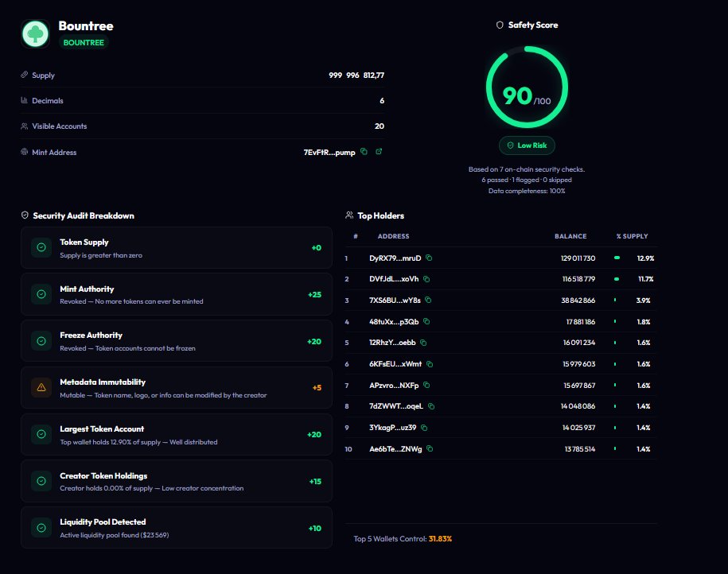Select the Mint Authority audit card
The width and height of the screenshot is (728, 574).
pyautogui.click(x=177, y=294)
